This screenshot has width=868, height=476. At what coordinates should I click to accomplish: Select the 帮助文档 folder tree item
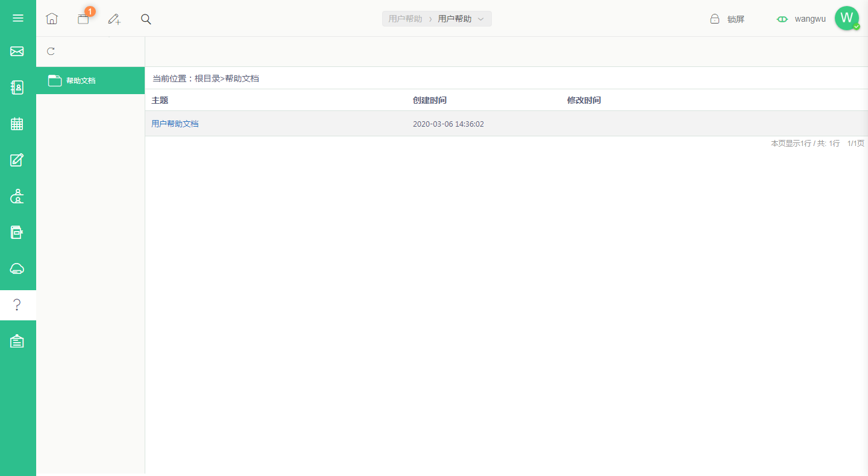pos(90,80)
